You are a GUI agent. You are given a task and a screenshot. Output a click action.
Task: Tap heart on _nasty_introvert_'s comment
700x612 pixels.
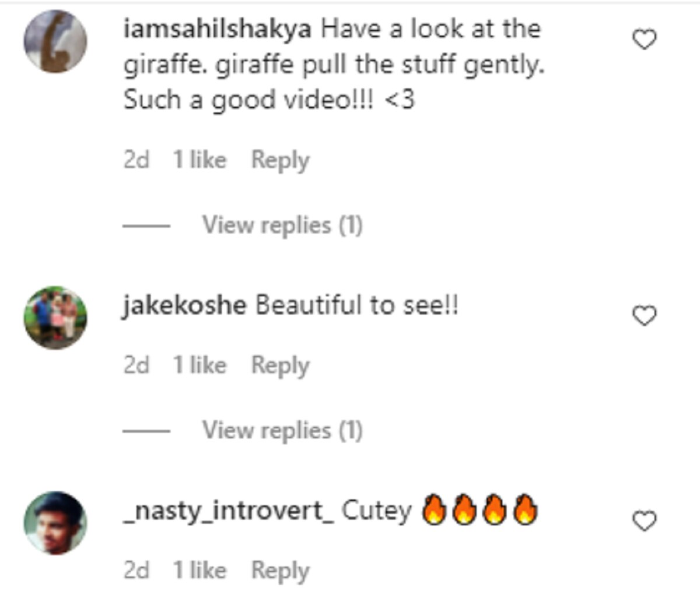pyautogui.click(x=644, y=520)
